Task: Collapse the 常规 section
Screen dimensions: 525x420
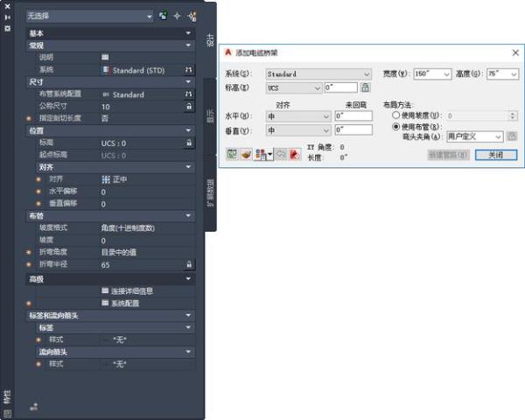Action: [188, 45]
